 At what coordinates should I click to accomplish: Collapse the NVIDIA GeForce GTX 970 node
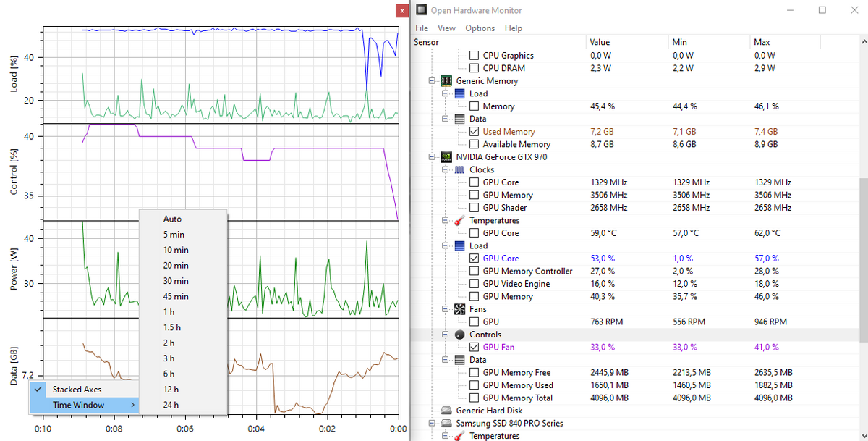(432, 157)
